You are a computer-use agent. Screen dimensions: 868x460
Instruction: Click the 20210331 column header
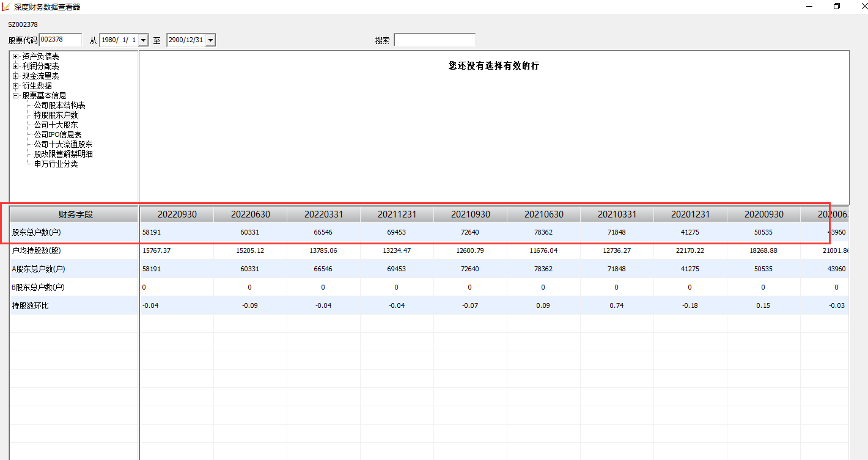click(617, 214)
